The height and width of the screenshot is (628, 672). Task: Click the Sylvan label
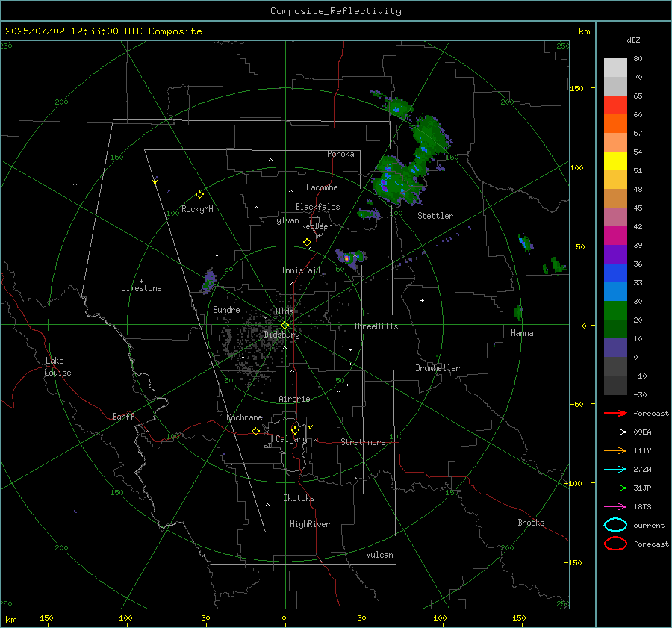285,220
